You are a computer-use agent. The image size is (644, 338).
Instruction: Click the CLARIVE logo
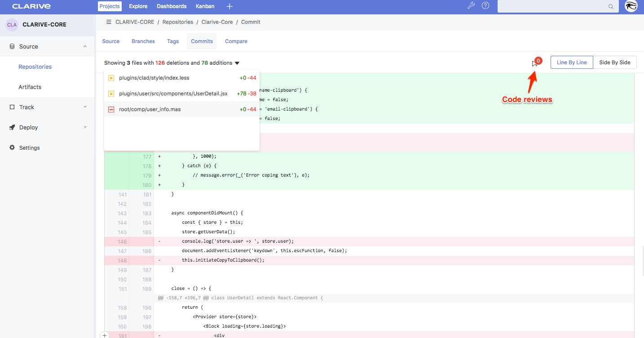point(31,6)
